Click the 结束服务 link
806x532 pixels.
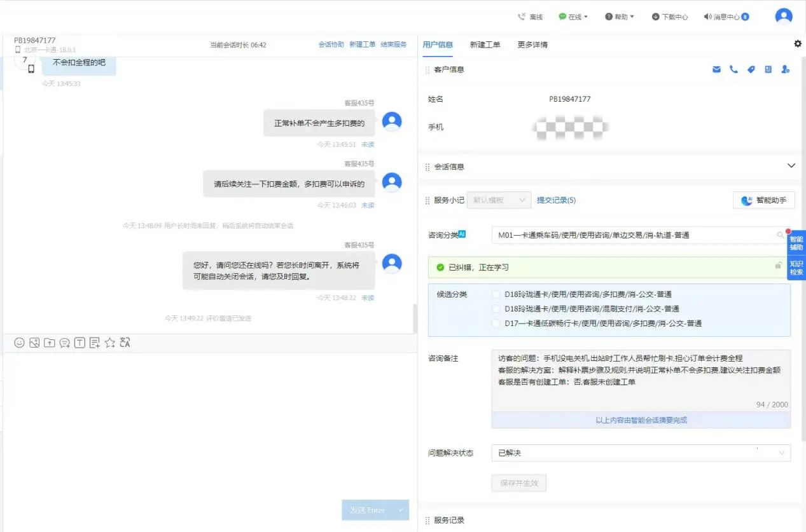coord(393,44)
